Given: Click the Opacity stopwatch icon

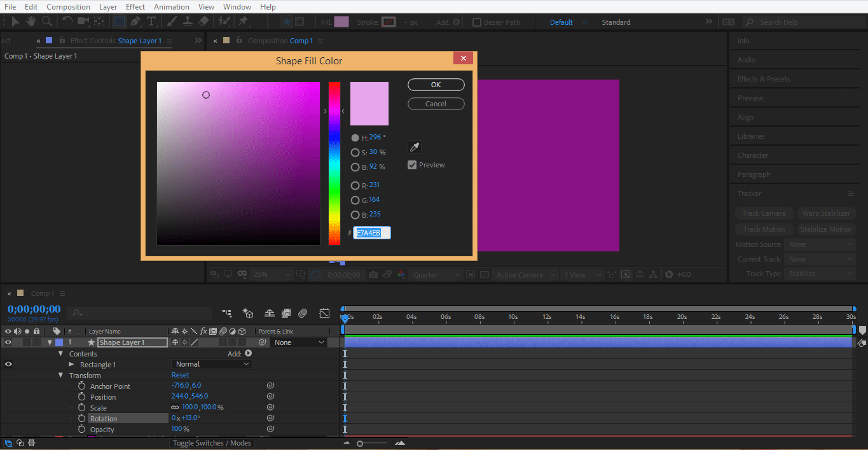Looking at the screenshot, I should pos(81,430).
